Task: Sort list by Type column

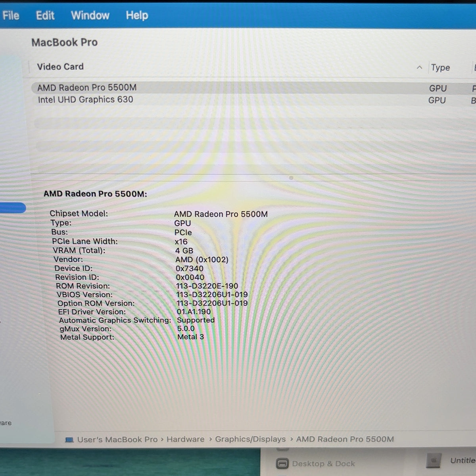Action: pos(440,68)
